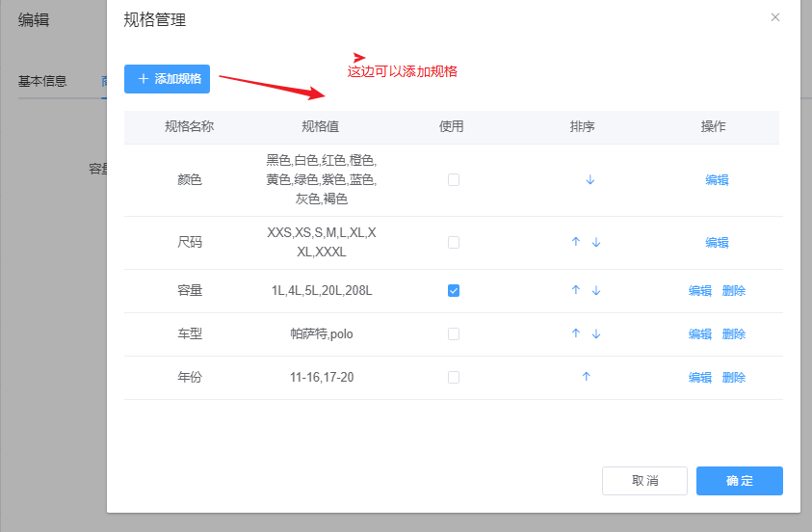
Task: Click the down arrow in the 尺码 row
Action: tap(596, 242)
